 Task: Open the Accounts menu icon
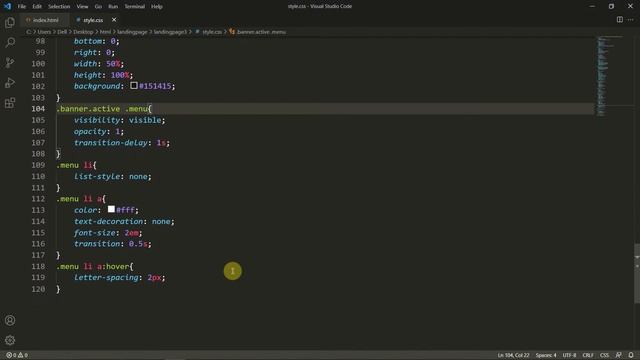(x=10, y=320)
